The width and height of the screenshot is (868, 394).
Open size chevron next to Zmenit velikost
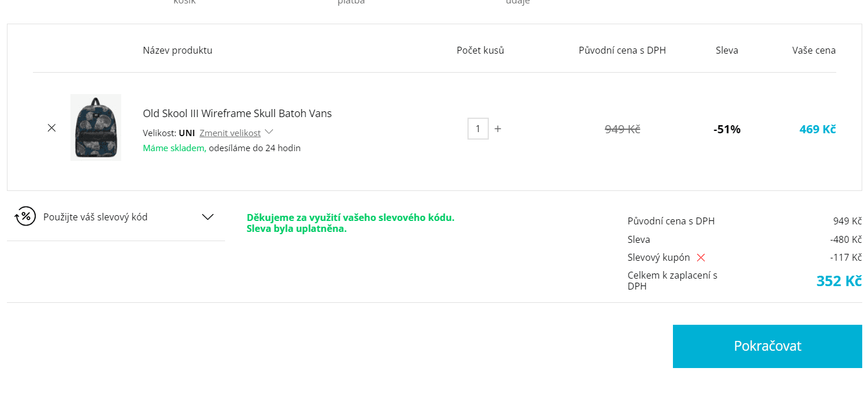269,132
